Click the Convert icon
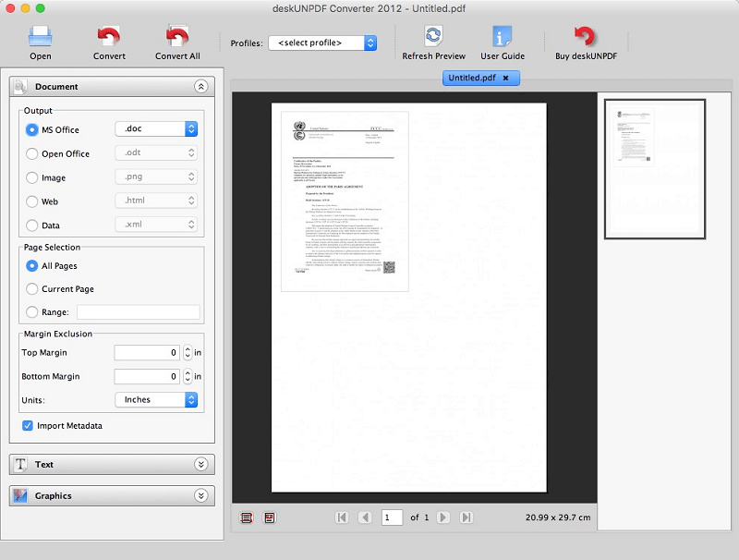 coord(108,37)
